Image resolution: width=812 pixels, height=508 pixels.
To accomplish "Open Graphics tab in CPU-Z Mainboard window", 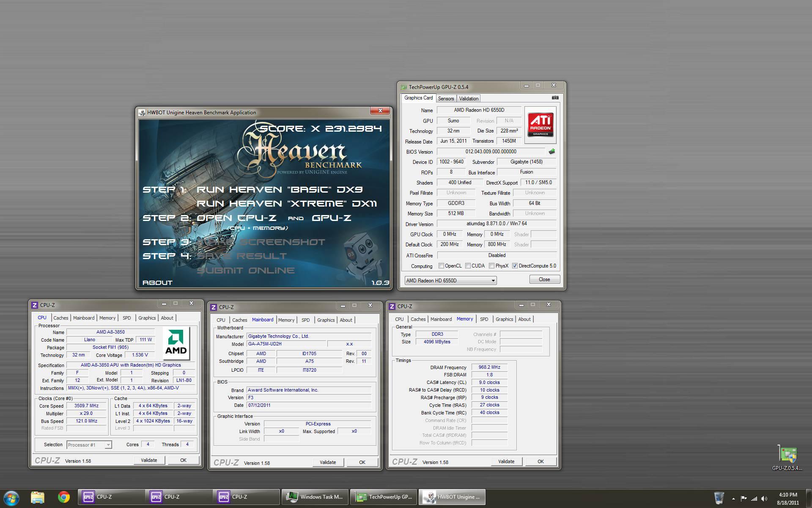I will [326, 320].
